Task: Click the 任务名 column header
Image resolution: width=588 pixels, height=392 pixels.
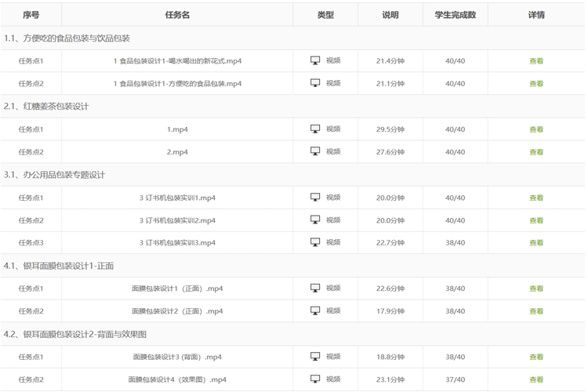Action: [177, 15]
